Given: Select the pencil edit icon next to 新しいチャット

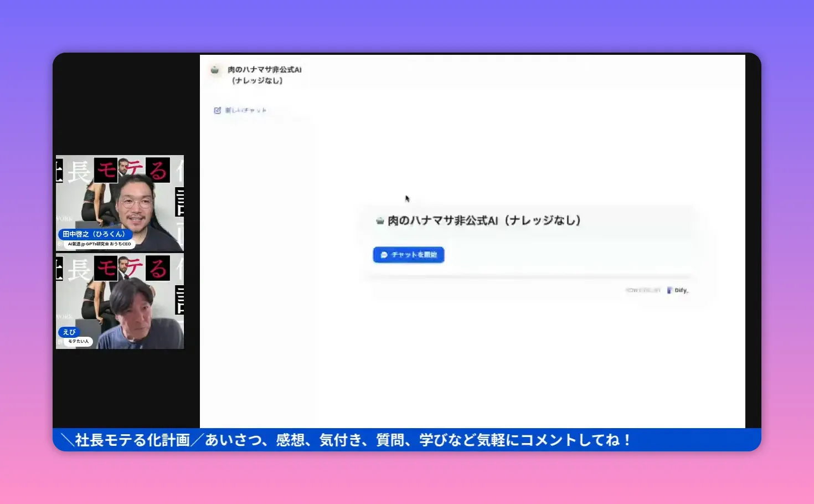Looking at the screenshot, I should [x=217, y=110].
